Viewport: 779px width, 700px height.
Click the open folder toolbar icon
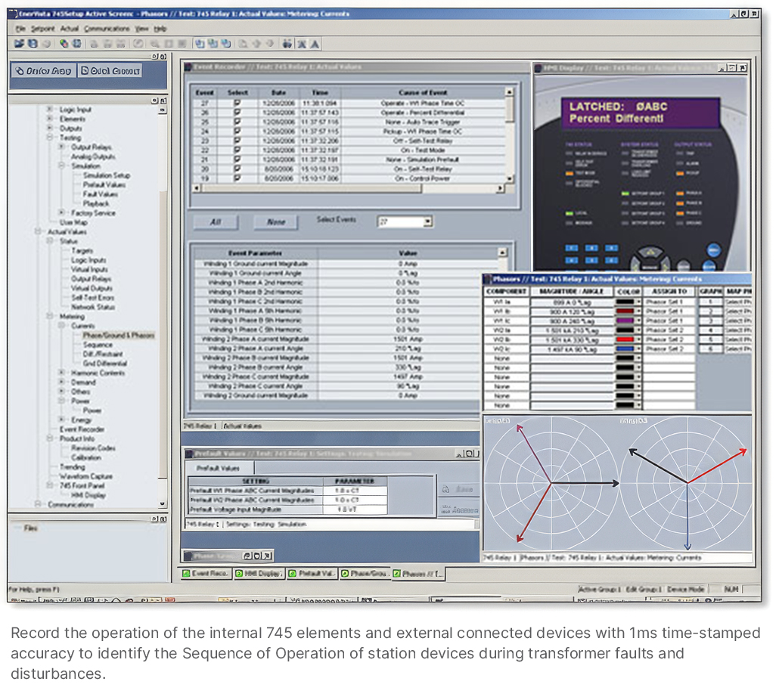click(x=19, y=44)
